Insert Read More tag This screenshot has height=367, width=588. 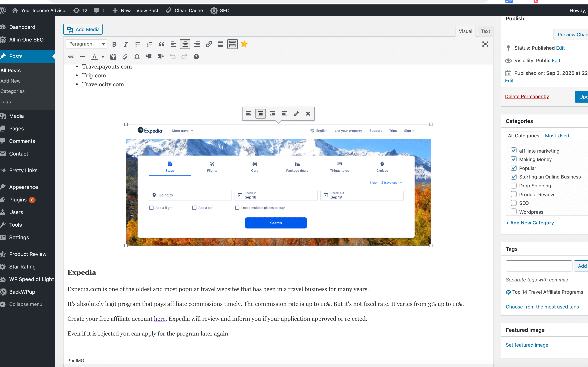pyautogui.click(x=220, y=44)
